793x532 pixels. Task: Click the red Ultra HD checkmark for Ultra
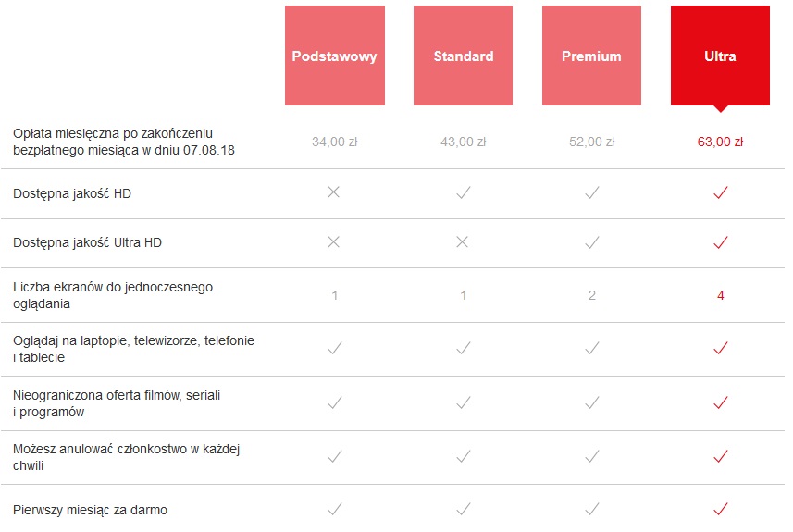[720, 242]
